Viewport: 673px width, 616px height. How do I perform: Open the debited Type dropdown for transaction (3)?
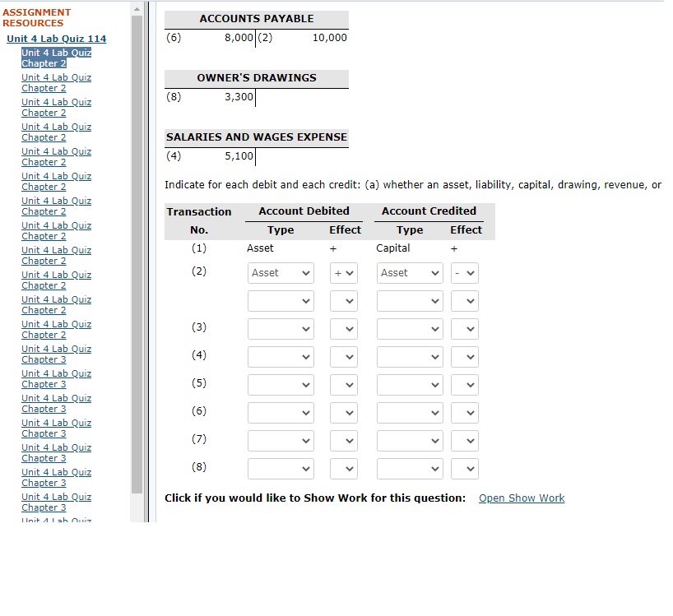(x=281, y=328)
